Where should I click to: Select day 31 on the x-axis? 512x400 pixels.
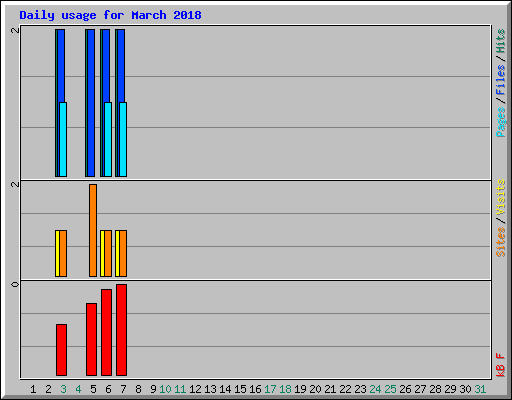480,389
